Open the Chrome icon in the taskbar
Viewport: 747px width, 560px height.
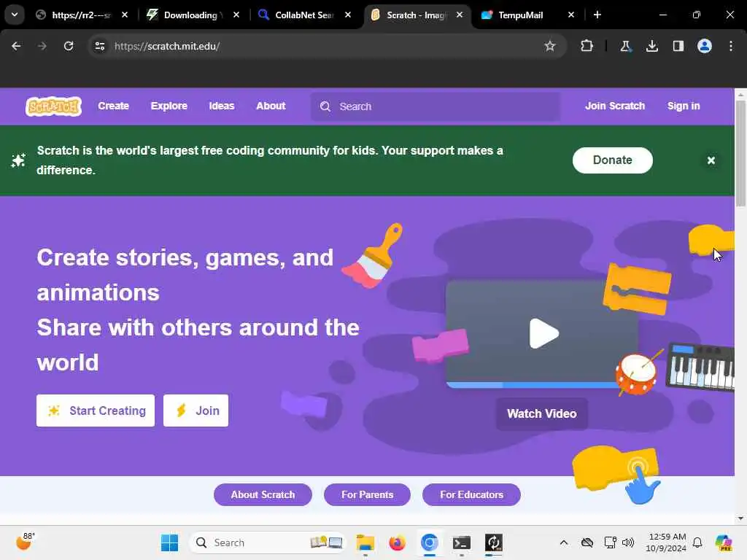429,542
